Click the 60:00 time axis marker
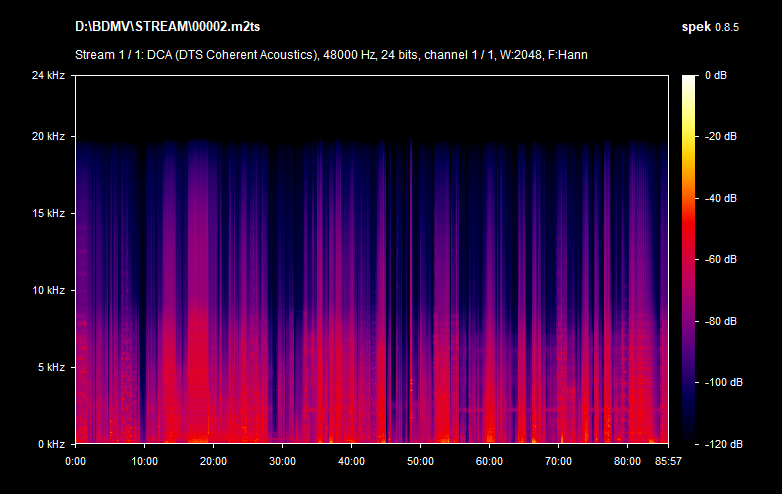 coord(489,462)
